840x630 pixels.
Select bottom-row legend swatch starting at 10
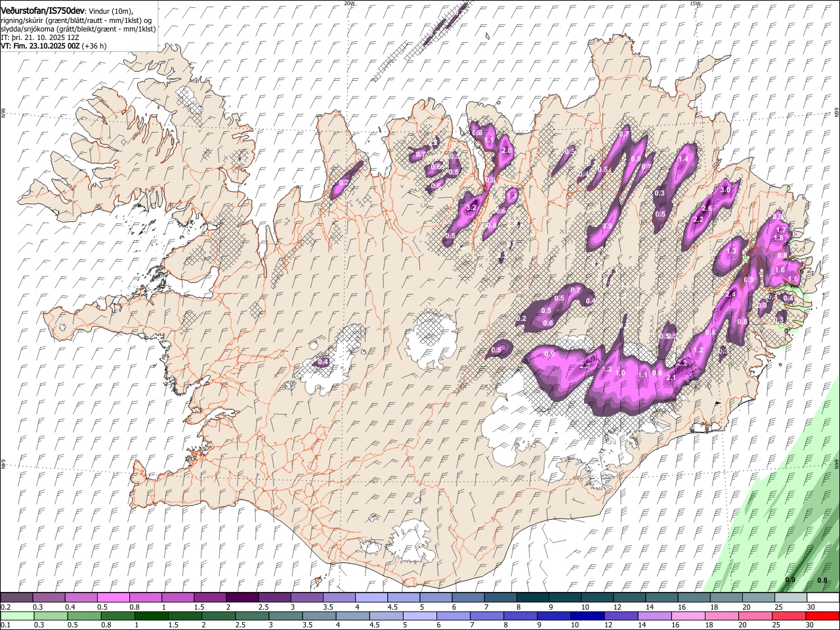[588, 616]
